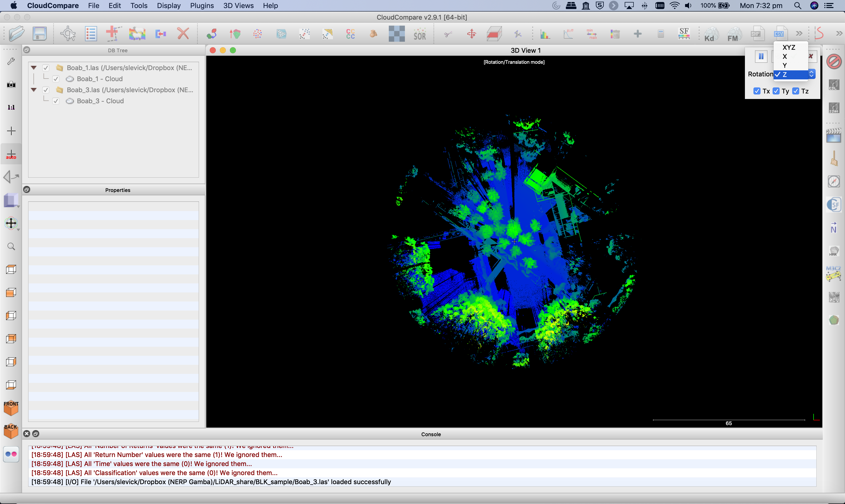Select the Boab_1 - Cloud entry
845x504 pixels.
click(100, 79)
